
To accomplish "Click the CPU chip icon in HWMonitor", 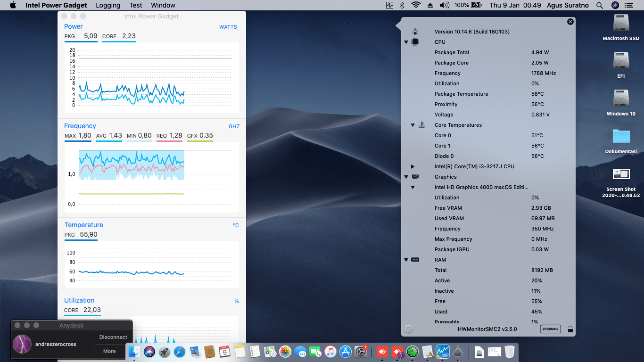I will (x=415, y=42).
